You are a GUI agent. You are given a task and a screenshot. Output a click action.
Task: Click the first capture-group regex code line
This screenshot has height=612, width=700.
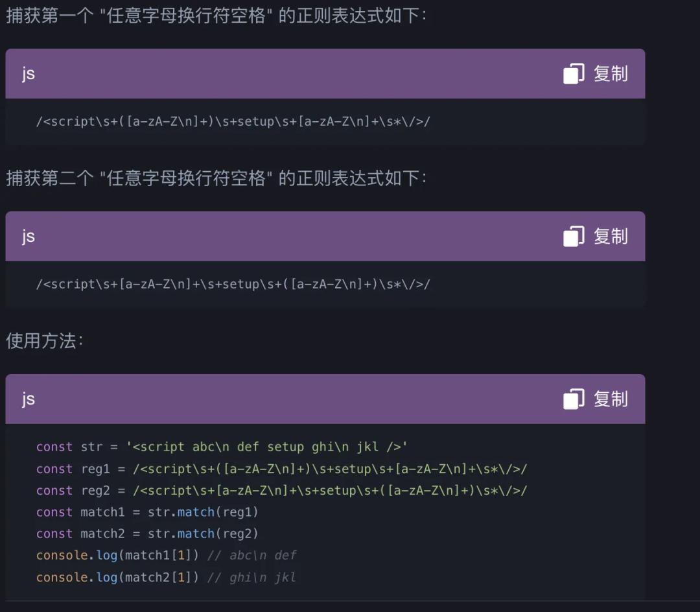point(233,121)
